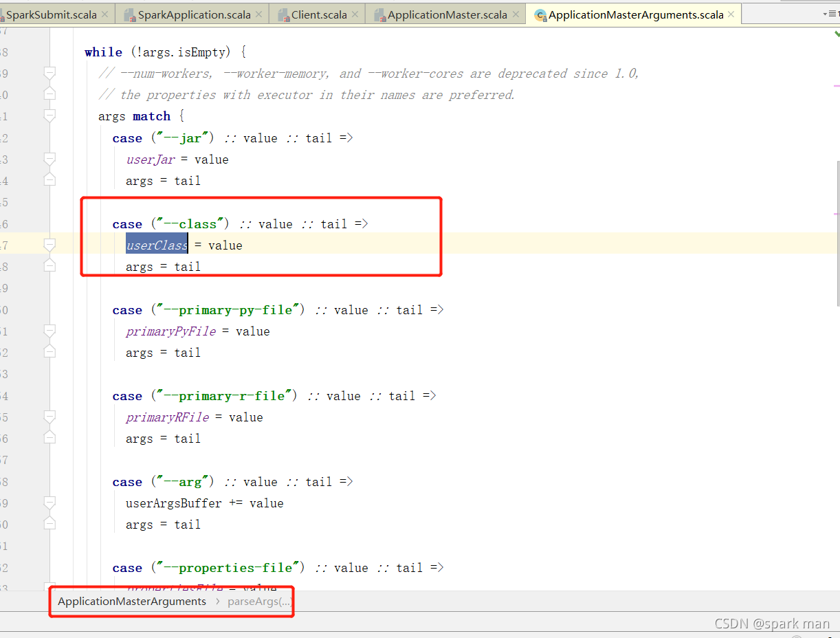Click fold end marker on 'args = tail' under --primary-py-file
This screenshot has width=840, height=638.
pos(49,353)
